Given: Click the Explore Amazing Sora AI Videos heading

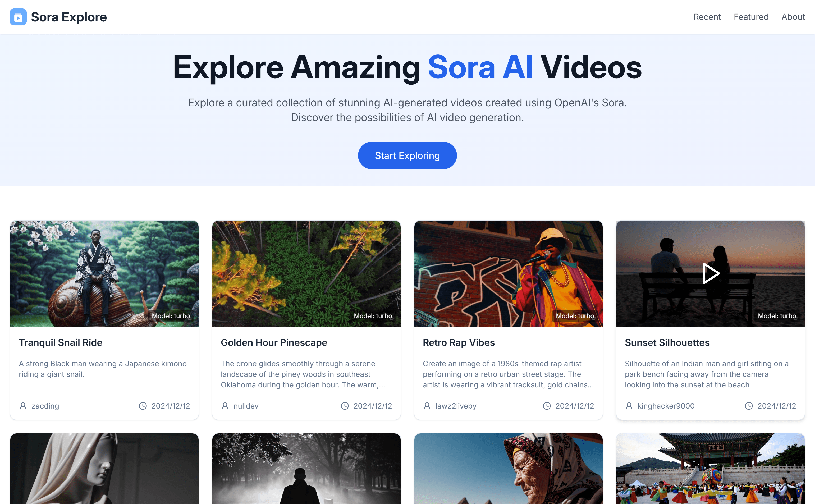Looking at the screenshot, I should click(x=407, y=67).
